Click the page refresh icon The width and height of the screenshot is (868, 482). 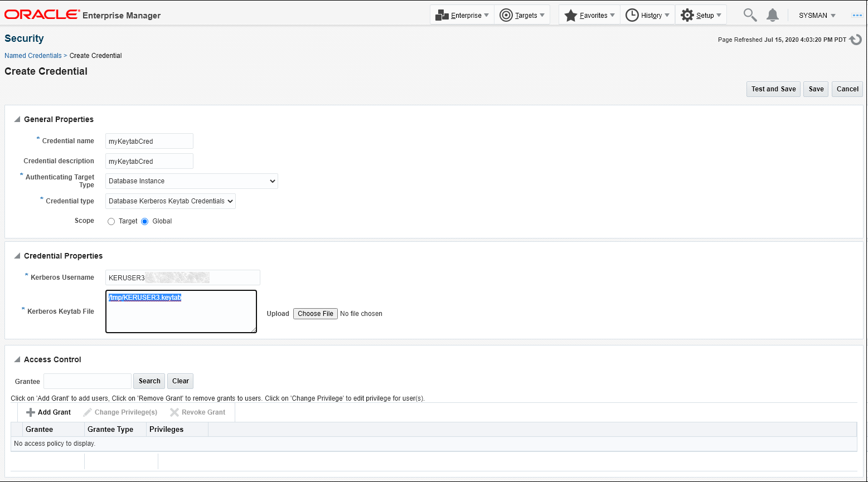[x=856, y=40]
